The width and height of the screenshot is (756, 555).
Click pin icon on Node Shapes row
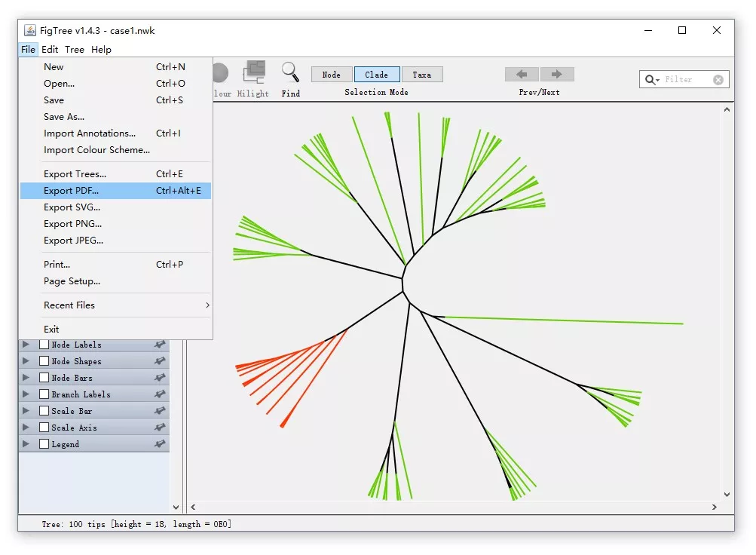click(160, 360)
